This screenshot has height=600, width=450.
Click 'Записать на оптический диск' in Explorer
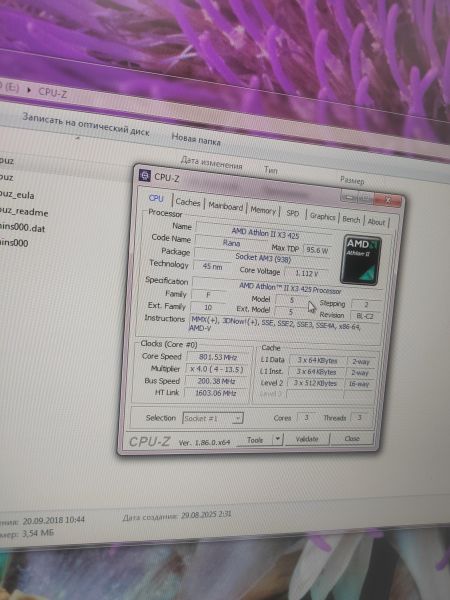tap(86, 124)
